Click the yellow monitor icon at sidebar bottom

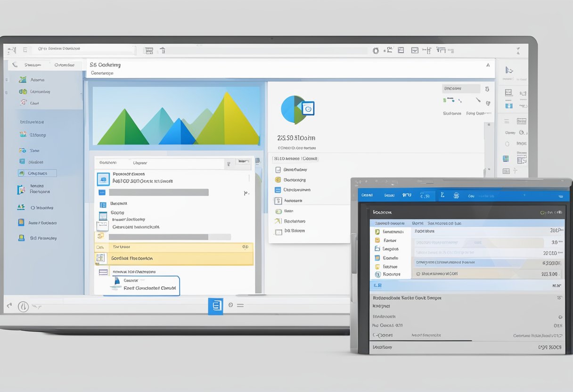(21, 238)
